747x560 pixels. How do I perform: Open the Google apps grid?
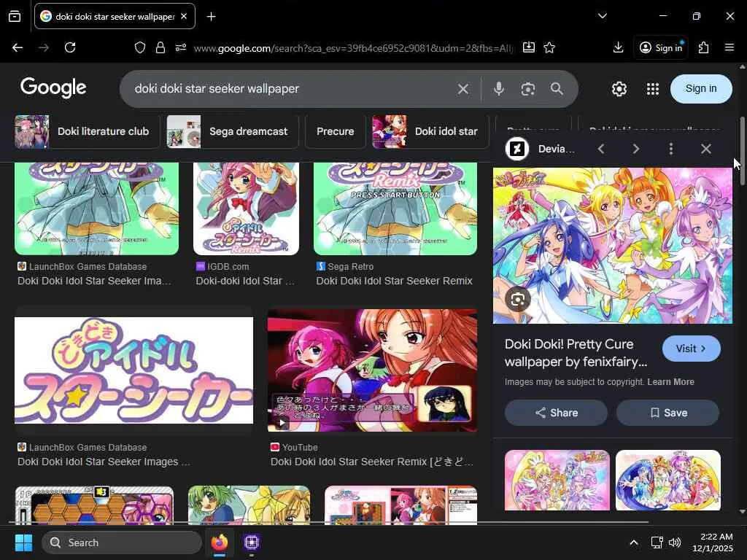point(653,89)
